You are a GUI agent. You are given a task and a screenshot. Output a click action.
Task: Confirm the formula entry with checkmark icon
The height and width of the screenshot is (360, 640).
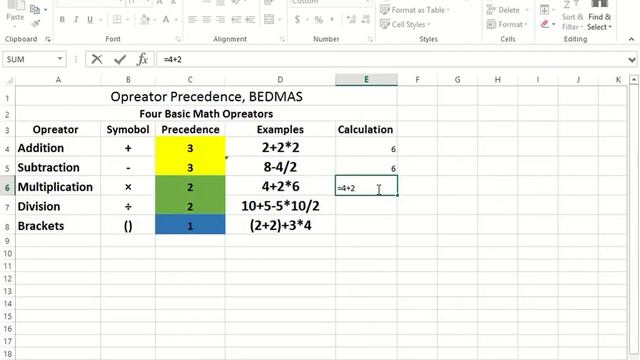pos(120,59)
